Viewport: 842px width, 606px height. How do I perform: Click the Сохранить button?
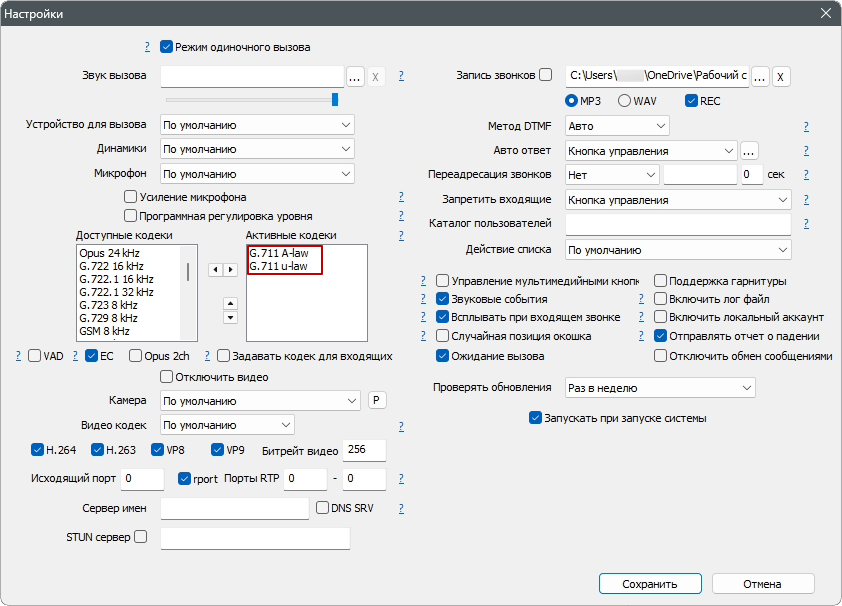coord(649,584)
